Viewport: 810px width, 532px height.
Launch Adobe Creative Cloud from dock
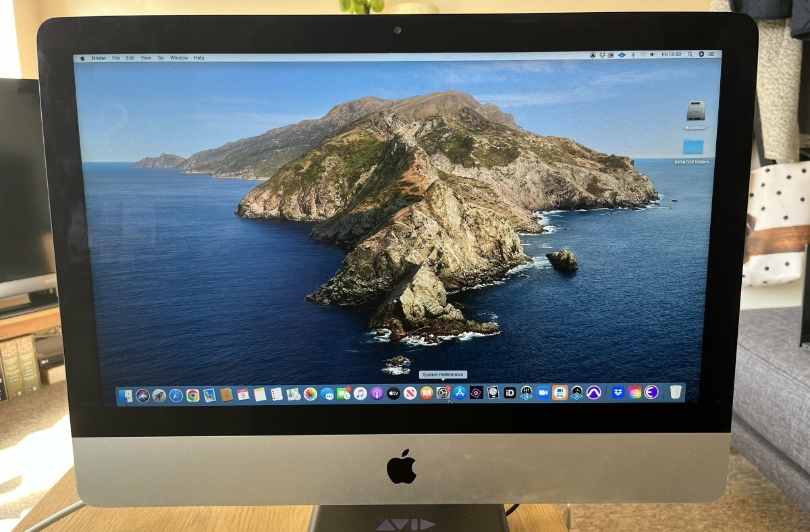click(634, 392)
